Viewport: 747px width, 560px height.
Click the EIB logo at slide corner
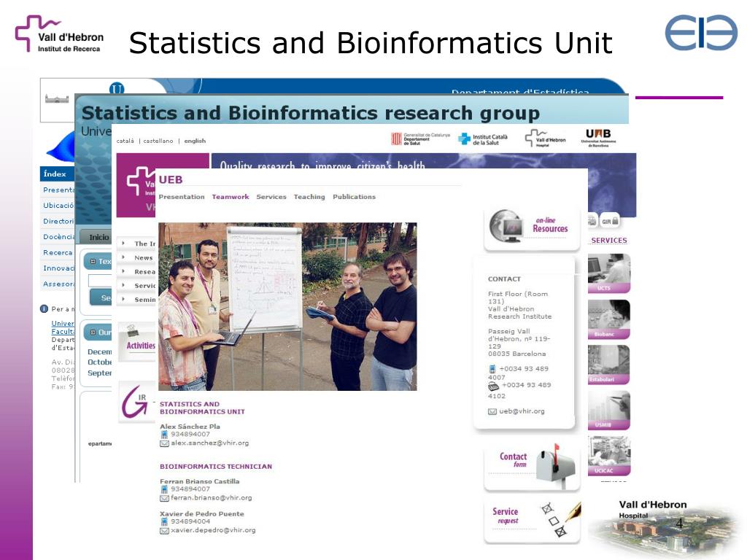click(701, 32)
